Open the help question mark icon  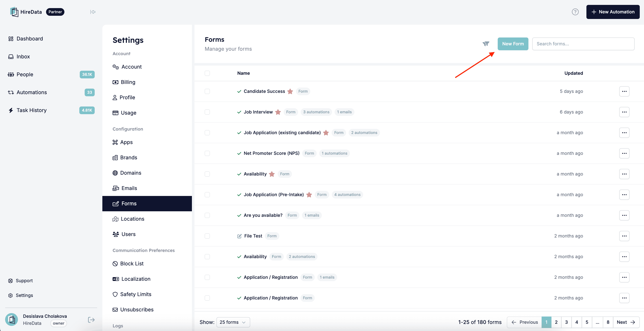[x=575, y=12]
